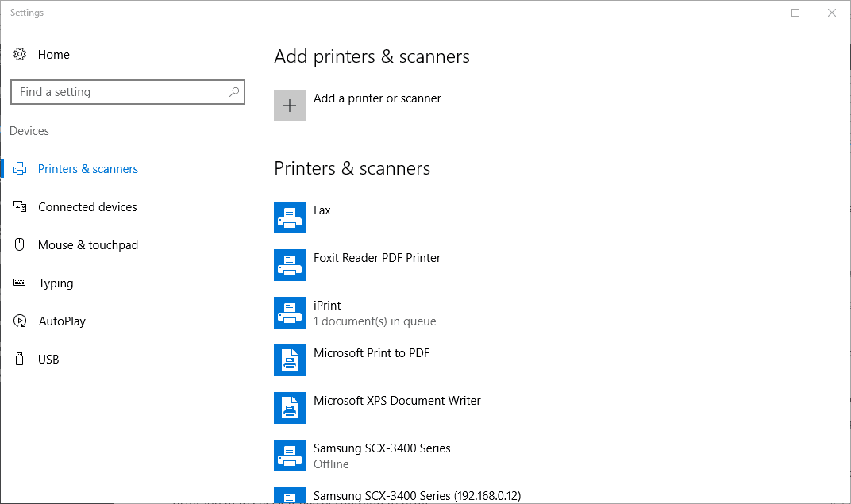Click the Add a printer or scanner label

pyautogui.click(x=377, y=98)
